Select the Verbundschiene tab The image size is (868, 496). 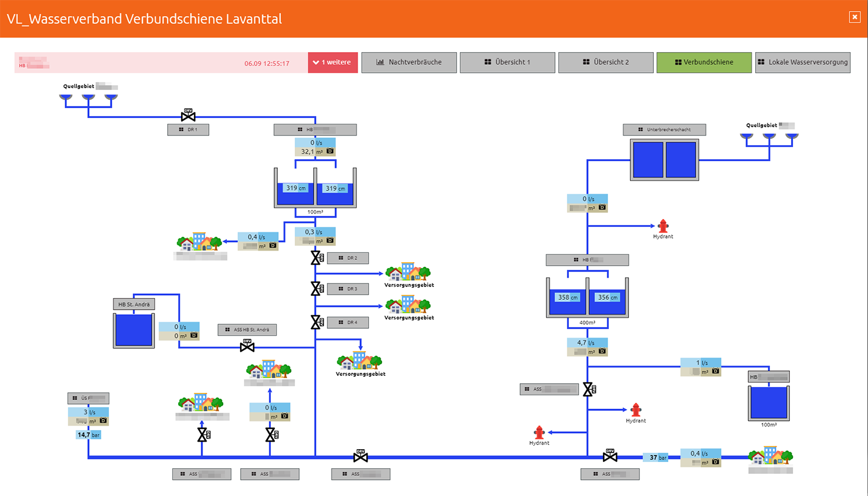click(704, 63)
